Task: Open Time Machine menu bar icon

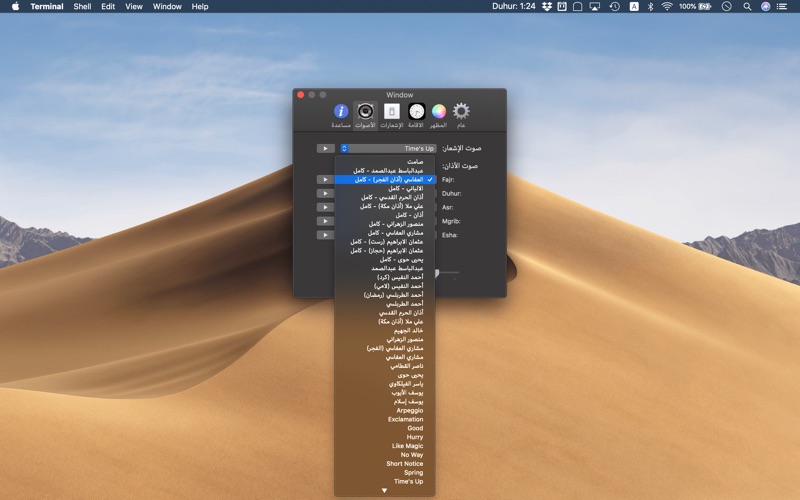Action: pos(615,7)
